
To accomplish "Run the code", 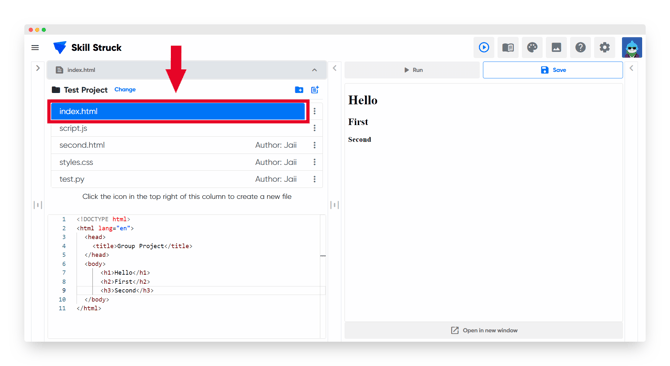I will click(x=412, y=70).
